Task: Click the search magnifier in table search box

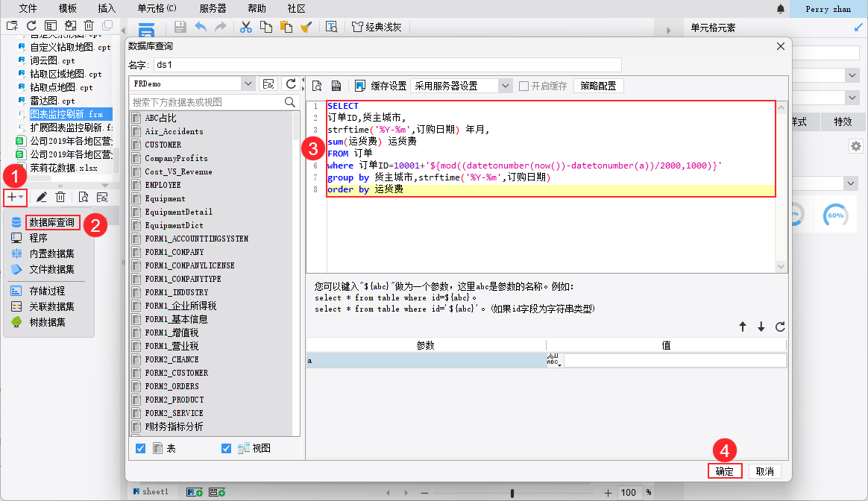Action: pyautogui.click(x=289, y=102)
